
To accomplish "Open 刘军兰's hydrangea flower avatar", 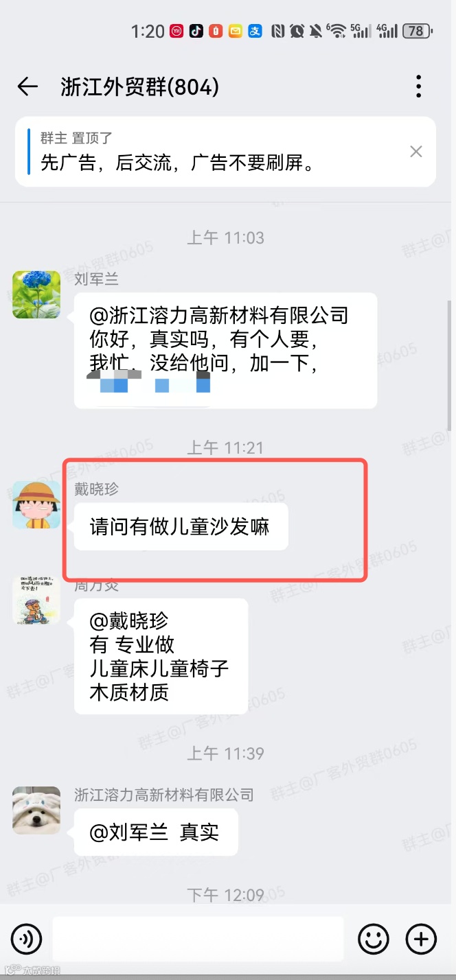I will coord(36,294).
